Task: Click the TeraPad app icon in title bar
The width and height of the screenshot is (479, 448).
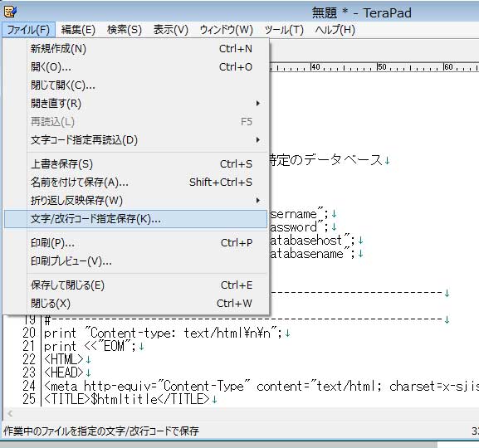Action: (11, 12)
